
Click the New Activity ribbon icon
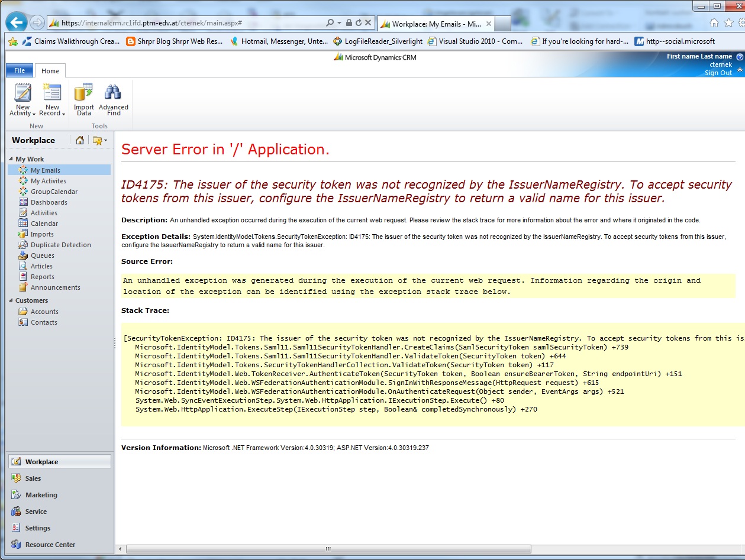click(22, 92)
